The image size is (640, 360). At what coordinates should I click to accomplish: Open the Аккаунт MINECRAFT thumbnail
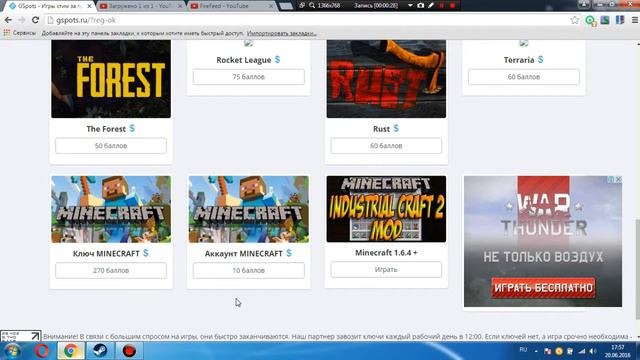pos(249,209)
